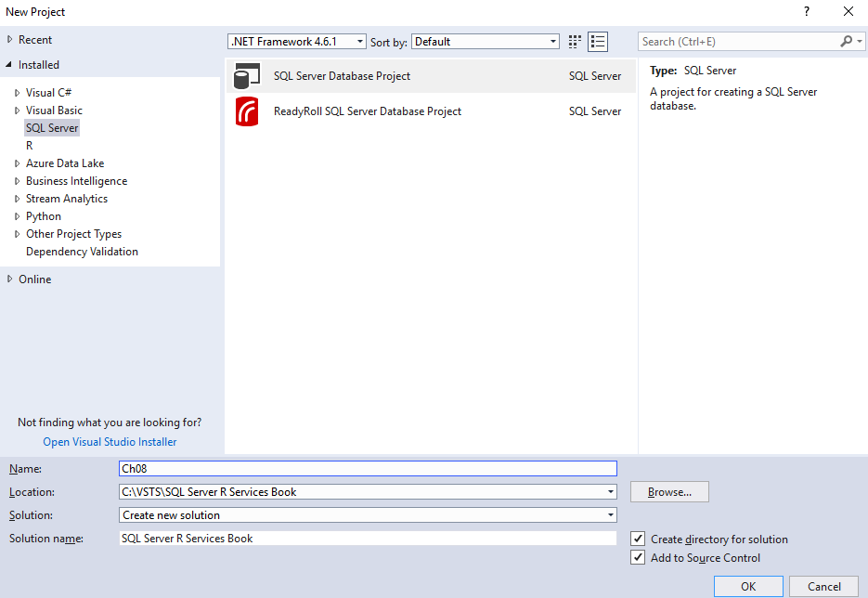This screenshot has width=868, height=598.
Task: Click the ReadyRoll project red icon
Action: (246, 111)
